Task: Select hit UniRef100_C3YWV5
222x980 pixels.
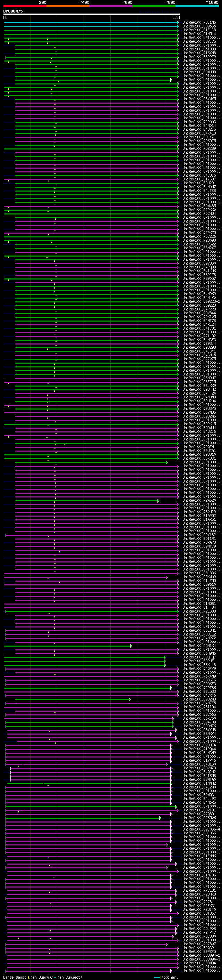Action: pyautogui.click(x=199, y=99)
